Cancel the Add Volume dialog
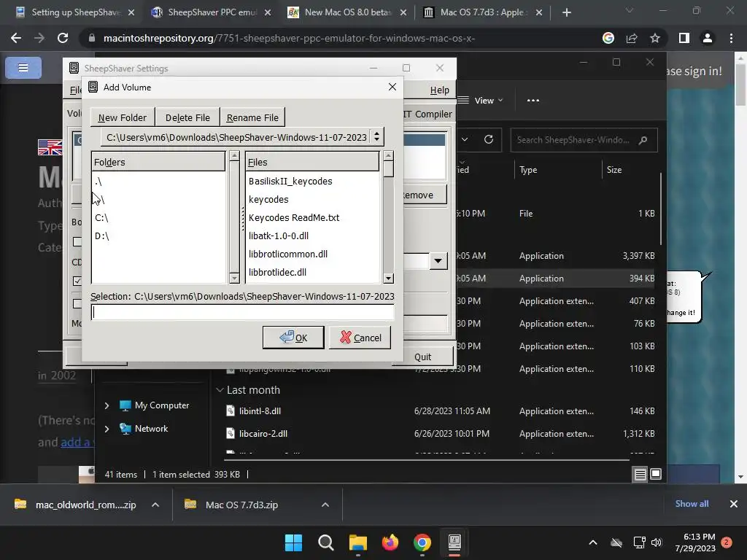Viewport: 747px width, 560px height. pos(360,338)
